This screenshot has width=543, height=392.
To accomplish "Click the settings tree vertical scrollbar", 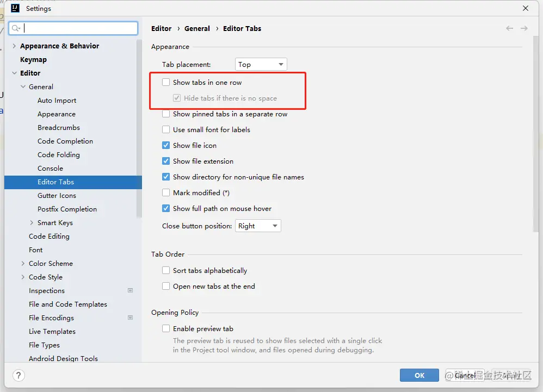I will click(139, 128).
